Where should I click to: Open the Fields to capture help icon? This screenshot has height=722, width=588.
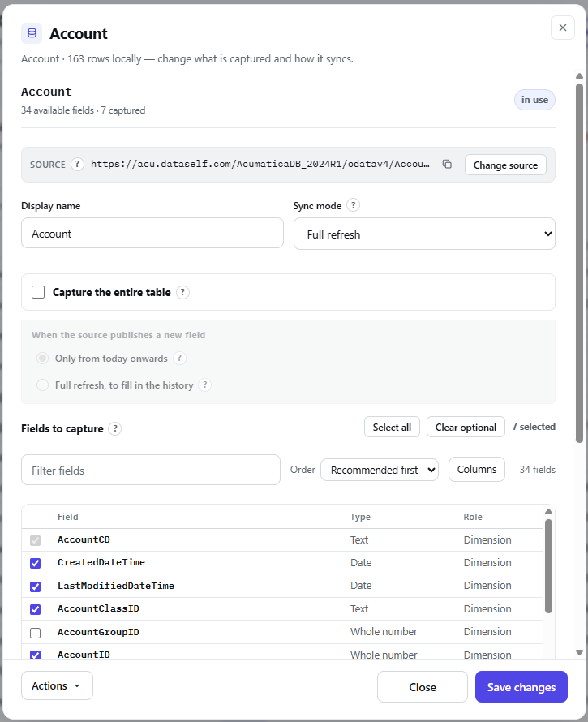(115, 428)
